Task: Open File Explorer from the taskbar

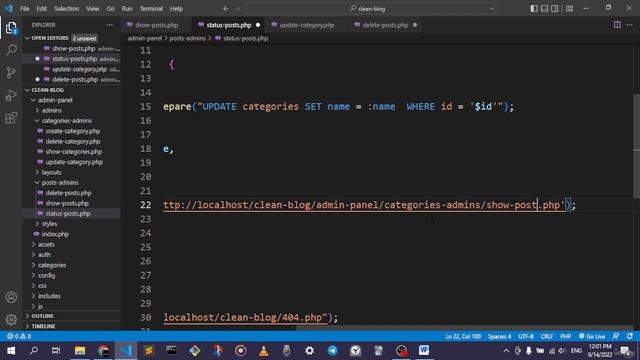Action: [80, 351]
